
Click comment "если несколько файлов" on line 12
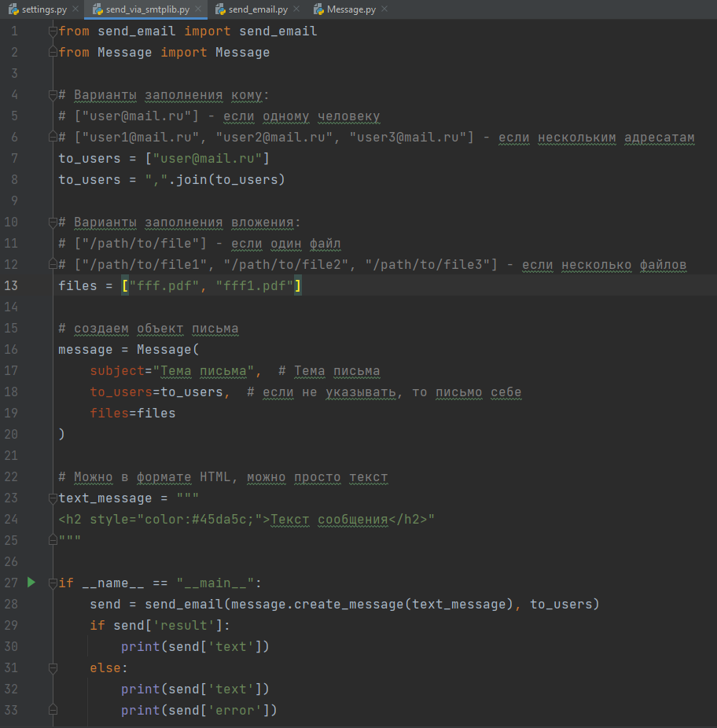click(x=604, y=264)
